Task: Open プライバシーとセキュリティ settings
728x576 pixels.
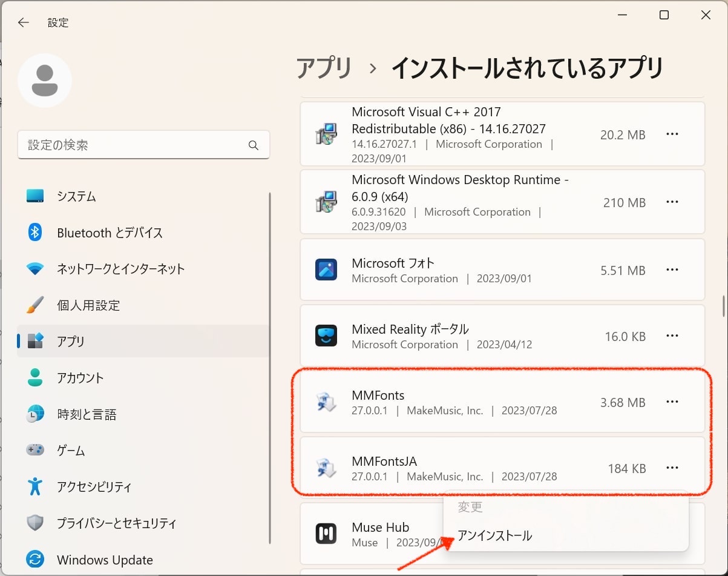Action: click(x=143, y=523)
